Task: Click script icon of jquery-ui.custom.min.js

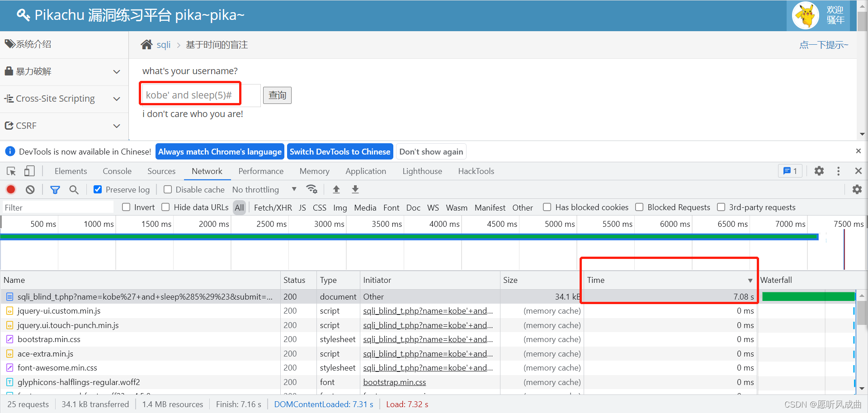Action: tap(9, 311)
